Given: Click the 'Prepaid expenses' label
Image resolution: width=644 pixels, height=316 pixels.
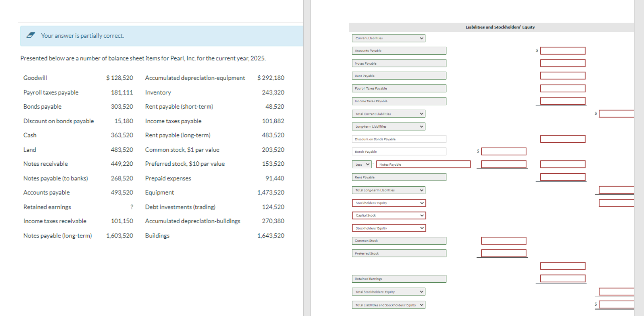Looking at the screenshot, I should [168, 178].
